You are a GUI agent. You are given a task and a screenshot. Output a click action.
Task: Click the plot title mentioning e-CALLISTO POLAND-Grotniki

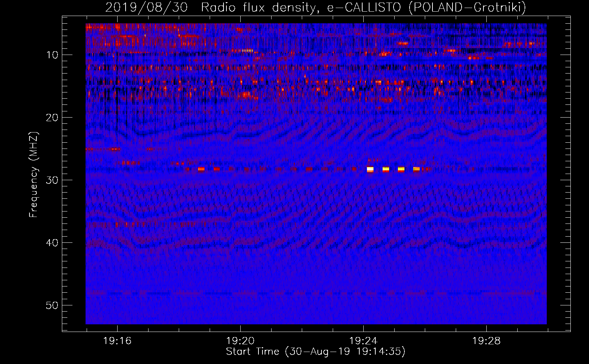(x=316, y=7)
